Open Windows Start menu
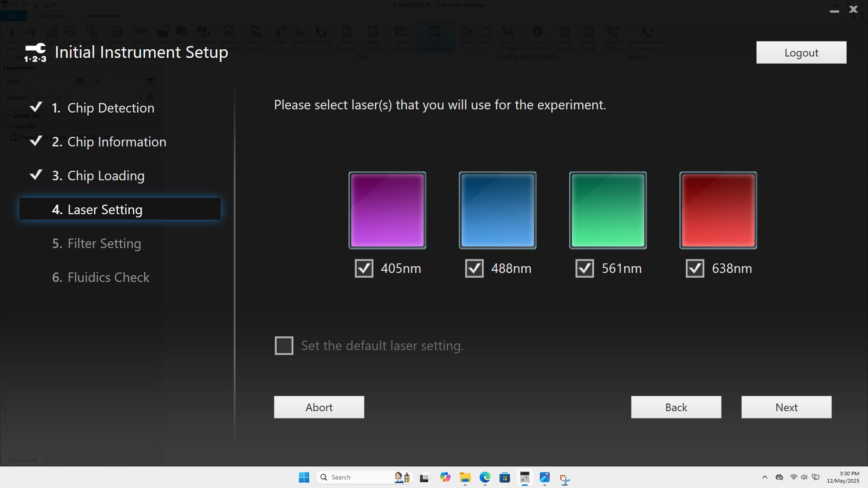The image size is (868, 488). pos(304,477)
